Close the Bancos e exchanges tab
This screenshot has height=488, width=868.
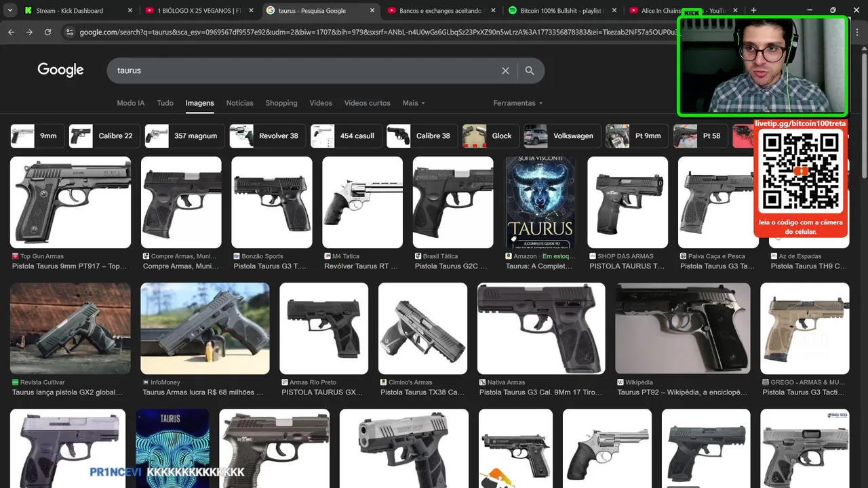tap(493, 10)
